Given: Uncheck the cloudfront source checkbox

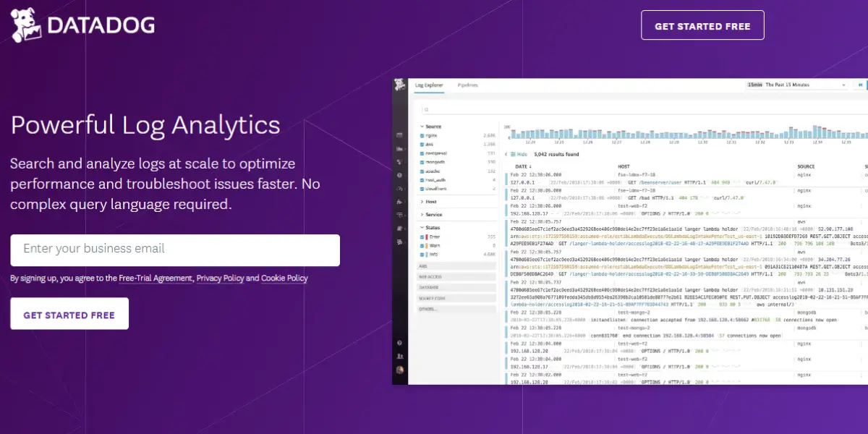Looking at the screenshot, I should [x=422, y=188].
